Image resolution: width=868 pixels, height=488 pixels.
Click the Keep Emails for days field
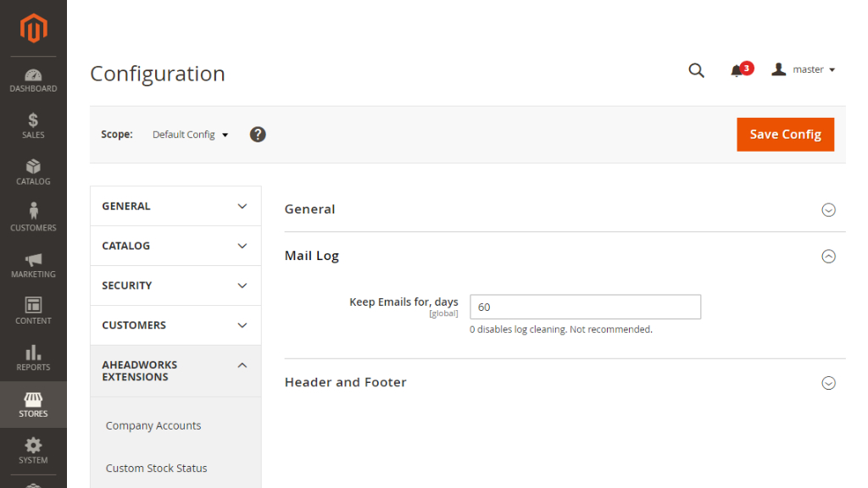coord(585,307)
